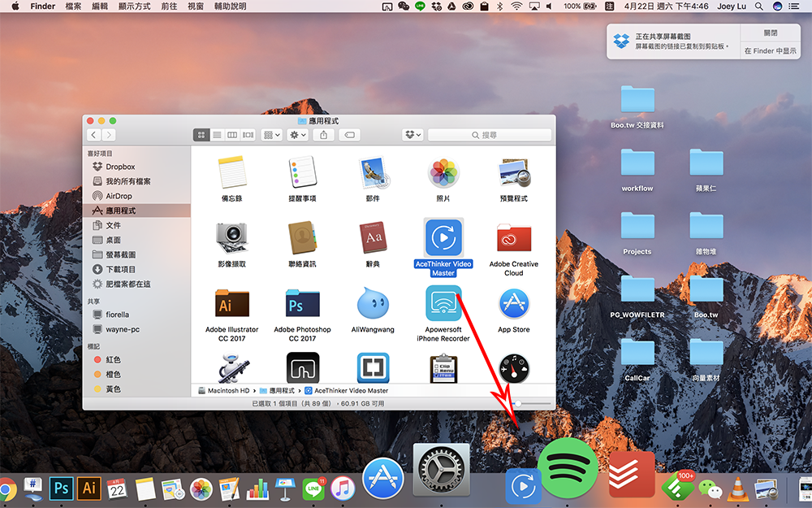Select the 影像擷取 Image Capture icon

(232, 238)
